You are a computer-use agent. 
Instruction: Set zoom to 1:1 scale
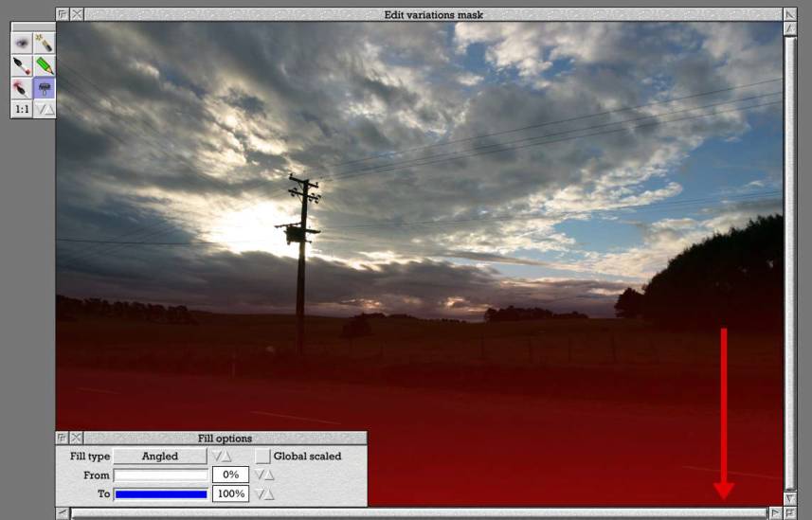coord(21,110)
